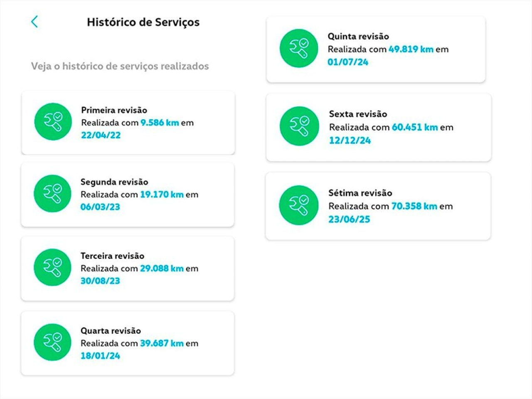Click the green wrench icon for Quinta revisão
532x399 pixels.
[x=299, y=48]
